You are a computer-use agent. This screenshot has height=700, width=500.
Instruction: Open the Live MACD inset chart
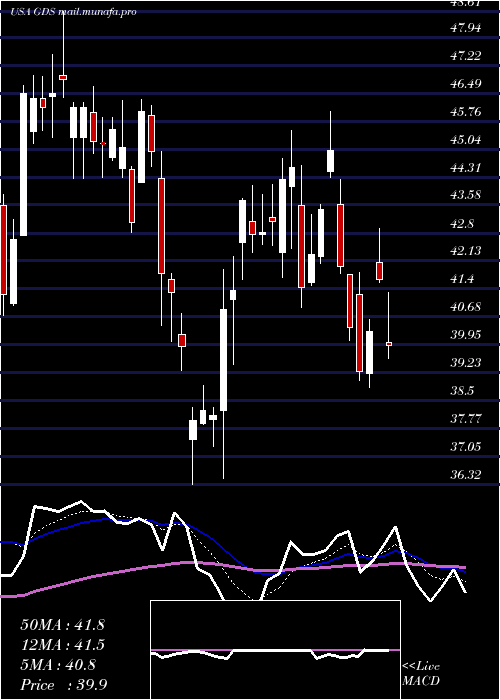(x=275, y=650)
